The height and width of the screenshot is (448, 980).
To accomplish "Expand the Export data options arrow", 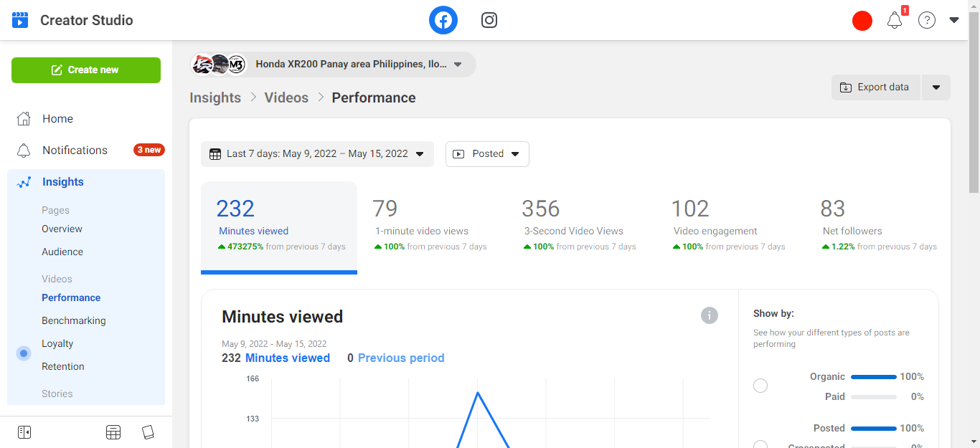I will pyautogui.click(x=936, y=87).
